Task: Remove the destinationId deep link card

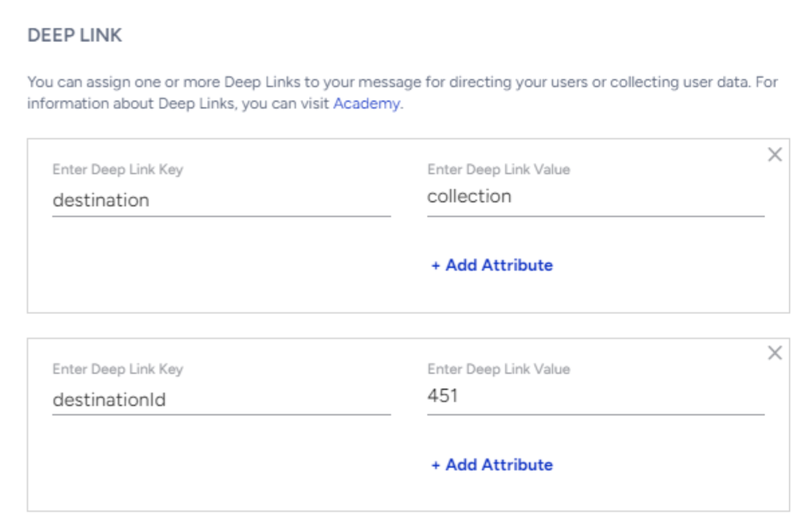Action: tap(774, 353)
